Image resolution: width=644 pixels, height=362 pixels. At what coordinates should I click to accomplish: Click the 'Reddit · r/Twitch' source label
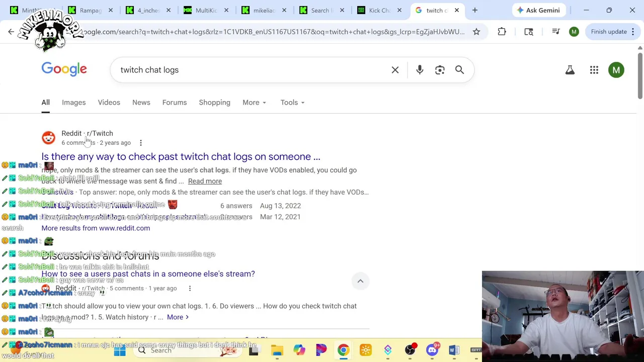[87, 133]
